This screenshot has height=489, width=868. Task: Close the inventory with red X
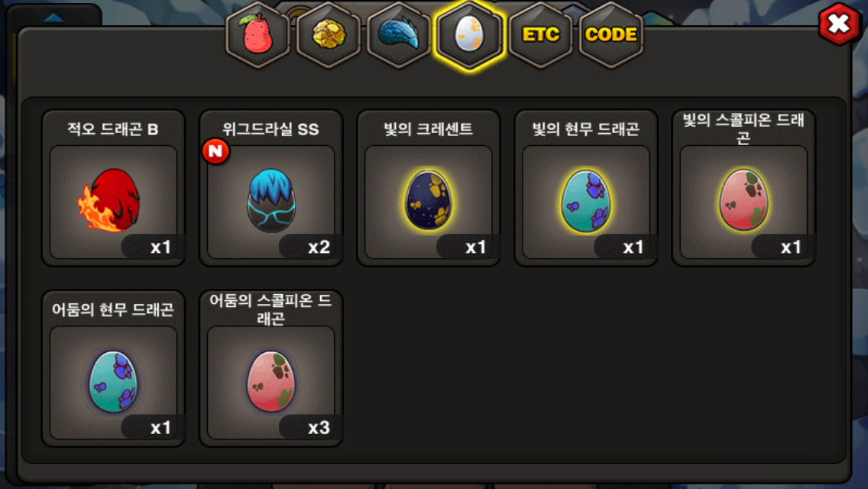839,24
